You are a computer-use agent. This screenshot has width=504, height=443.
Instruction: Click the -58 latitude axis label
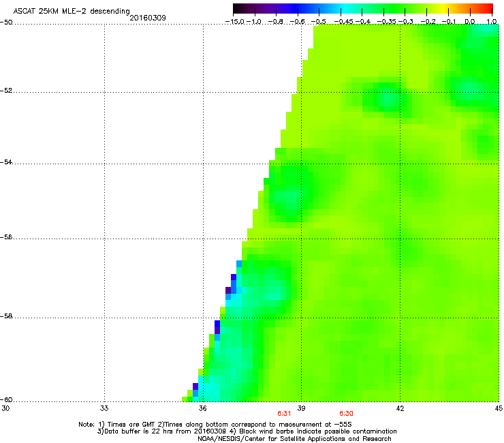[x=6, y=316]
